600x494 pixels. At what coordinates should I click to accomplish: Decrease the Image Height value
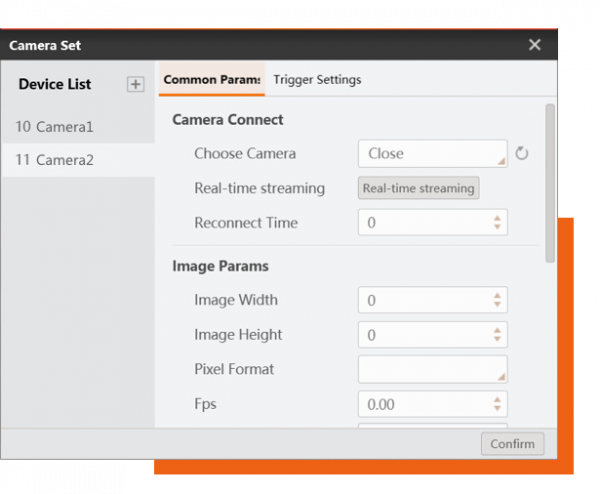(x=497, y=339)
